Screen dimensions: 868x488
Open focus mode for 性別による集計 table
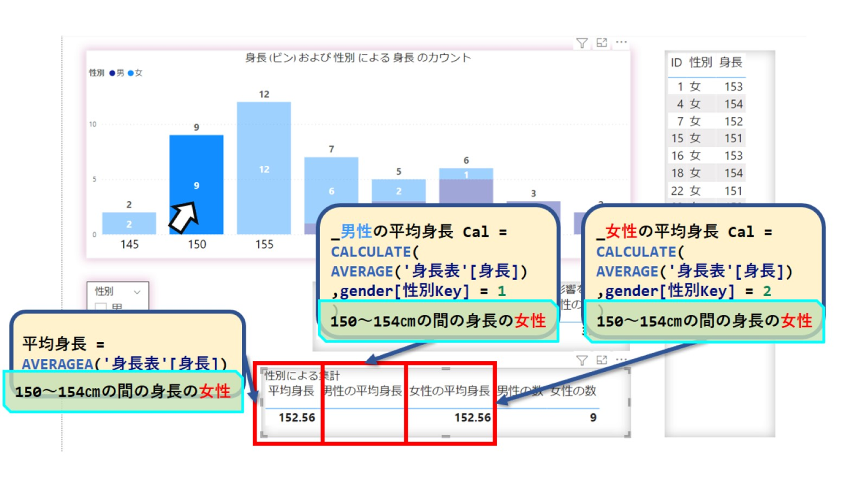tap(602, 360)
